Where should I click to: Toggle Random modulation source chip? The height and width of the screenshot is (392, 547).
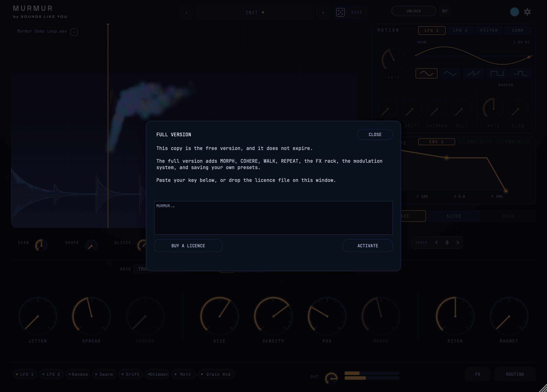coord(78,374)
